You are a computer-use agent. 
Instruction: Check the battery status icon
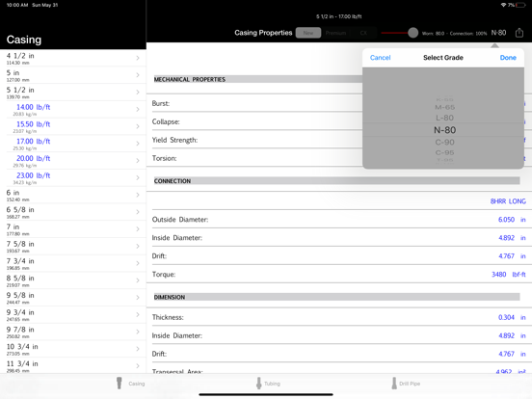tap(520, 5)
